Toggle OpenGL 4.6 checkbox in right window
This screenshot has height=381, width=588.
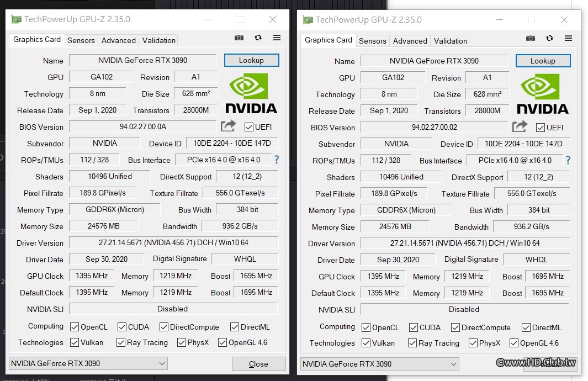click(514, 343)
